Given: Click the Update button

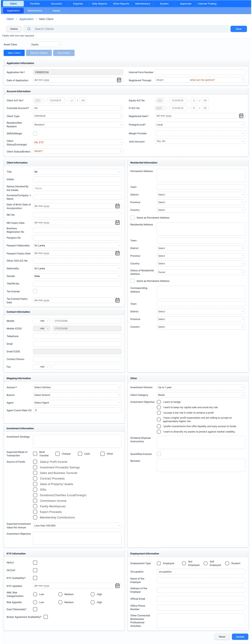Looking at the screenshot, I should (x=240, y=637).
